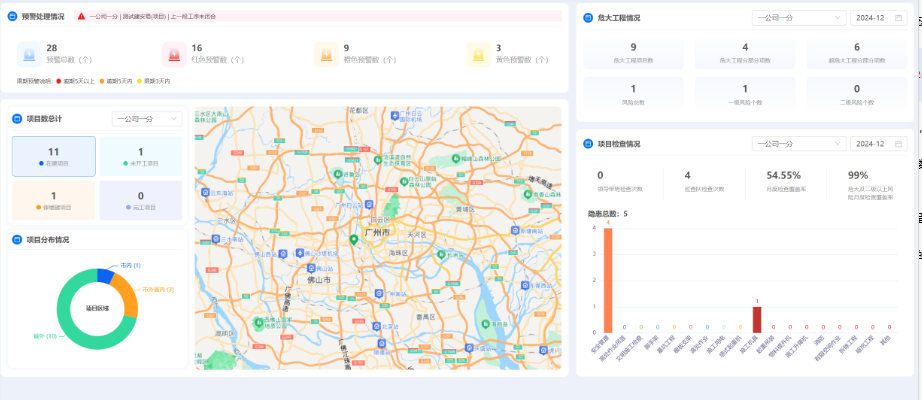Viewport: 922px width, 400px height.
Task: Select the 停缓建项目 card showing 1
Action: (54, 200)
